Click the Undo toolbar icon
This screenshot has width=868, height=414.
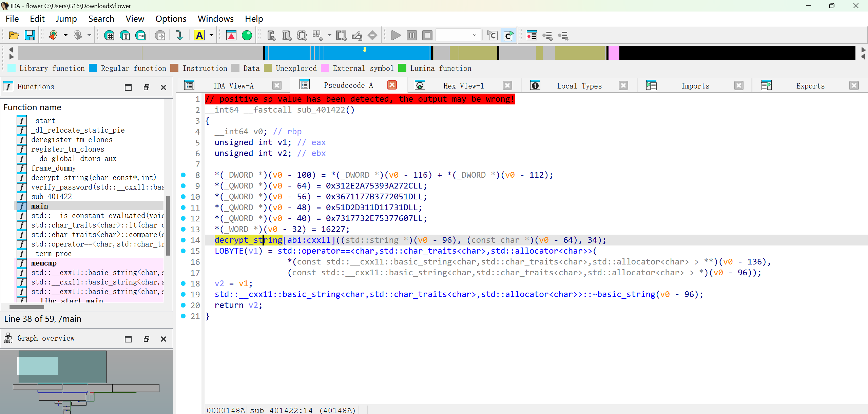click(x=53, y=35)
